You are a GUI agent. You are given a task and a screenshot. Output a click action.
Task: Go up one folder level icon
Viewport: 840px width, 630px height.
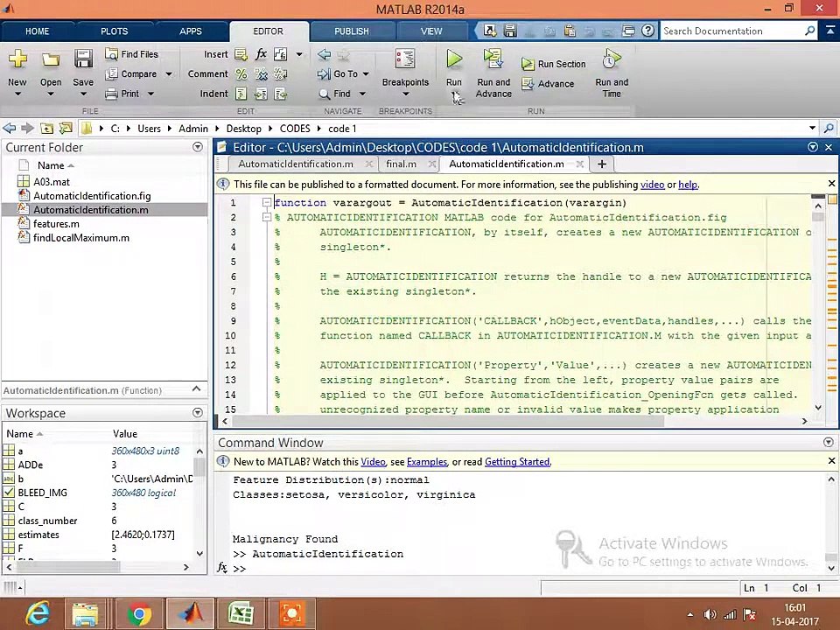click(46, 129)
